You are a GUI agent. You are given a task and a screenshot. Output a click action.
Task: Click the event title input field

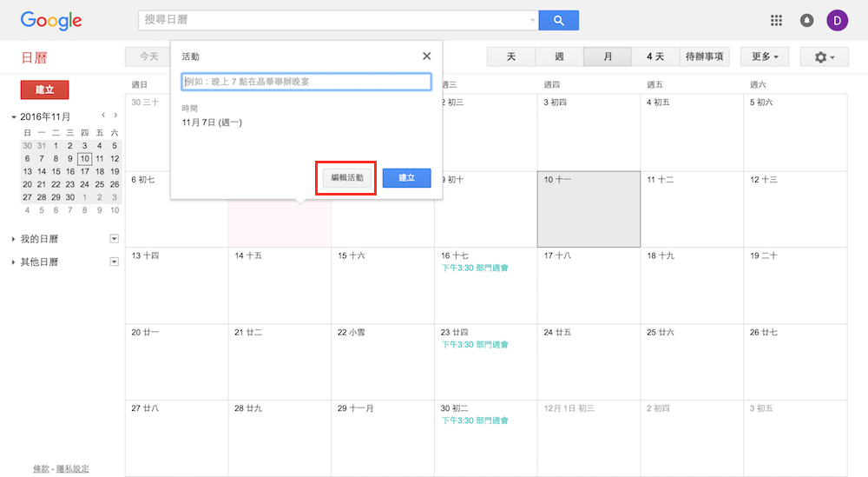click(x=306, y=82)
